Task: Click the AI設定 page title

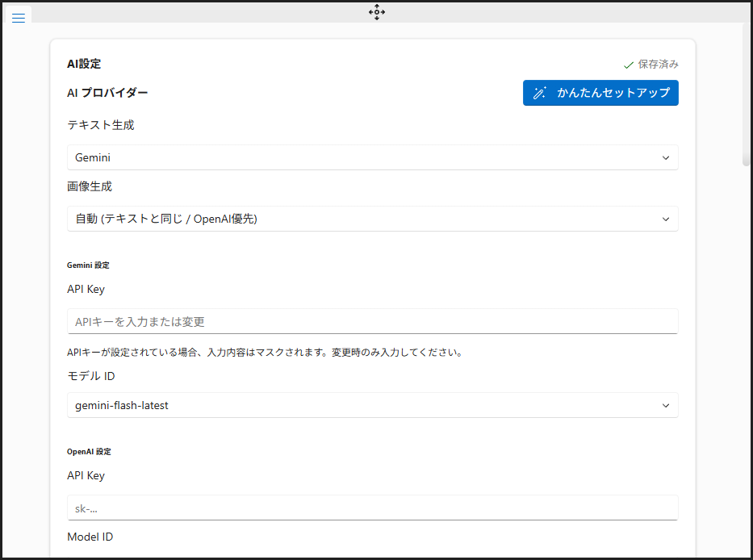Action: [x=84, y=64]
